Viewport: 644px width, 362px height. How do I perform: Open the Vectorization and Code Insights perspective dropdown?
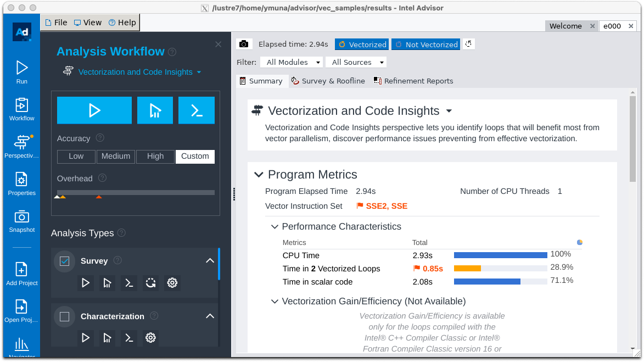[449, 110]
